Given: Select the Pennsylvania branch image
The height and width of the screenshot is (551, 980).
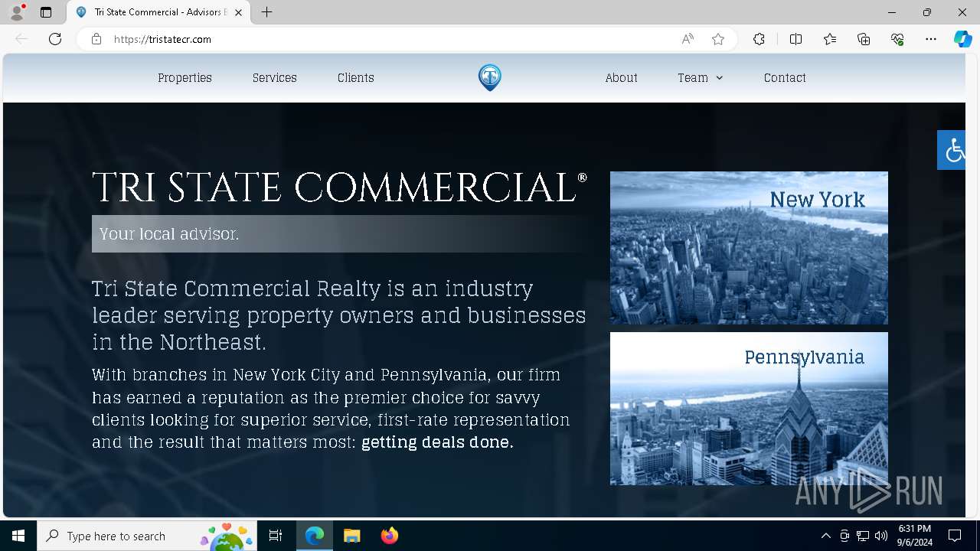Looking at the screenshot, I should pyautogui.click(x=749, y=409).
